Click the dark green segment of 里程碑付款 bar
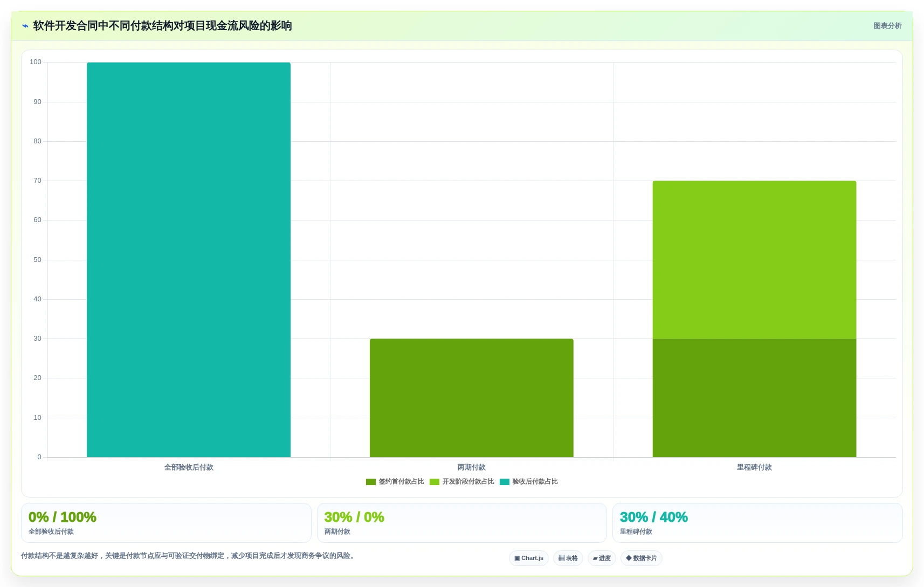Image resolution: width=924 pixels, height=587 pixels. pos(754,398)
